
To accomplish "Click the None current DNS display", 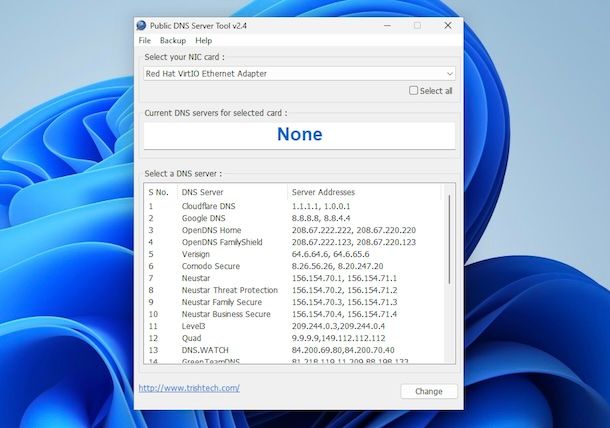I will pyautogui.click(x=300, y=135).
